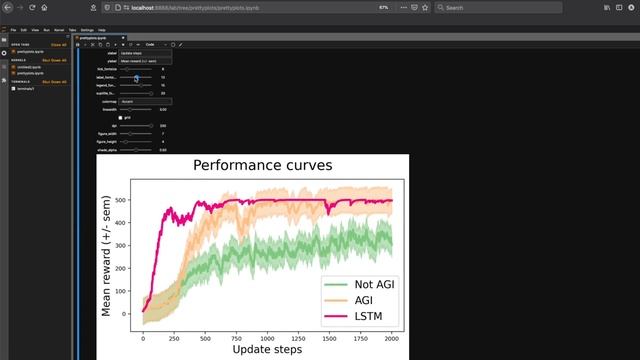Click the Performance curves plot output
The image size is (640, 360).
[253, 257]
